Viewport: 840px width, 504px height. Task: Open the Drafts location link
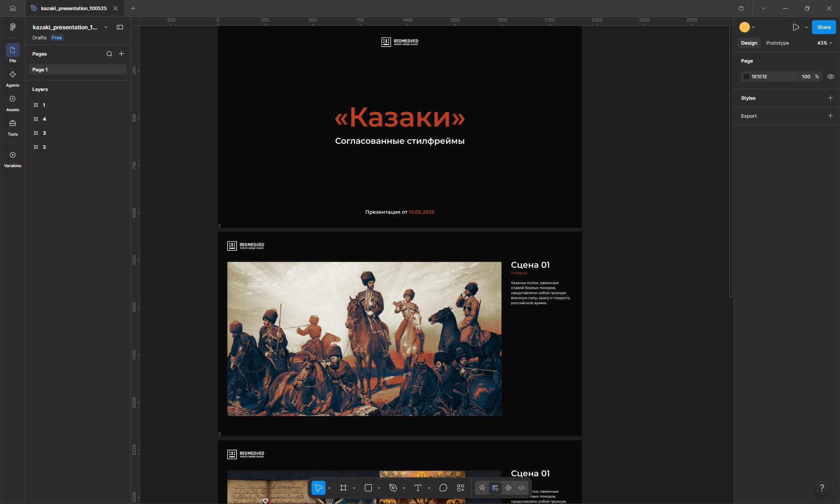pos(39,38)
